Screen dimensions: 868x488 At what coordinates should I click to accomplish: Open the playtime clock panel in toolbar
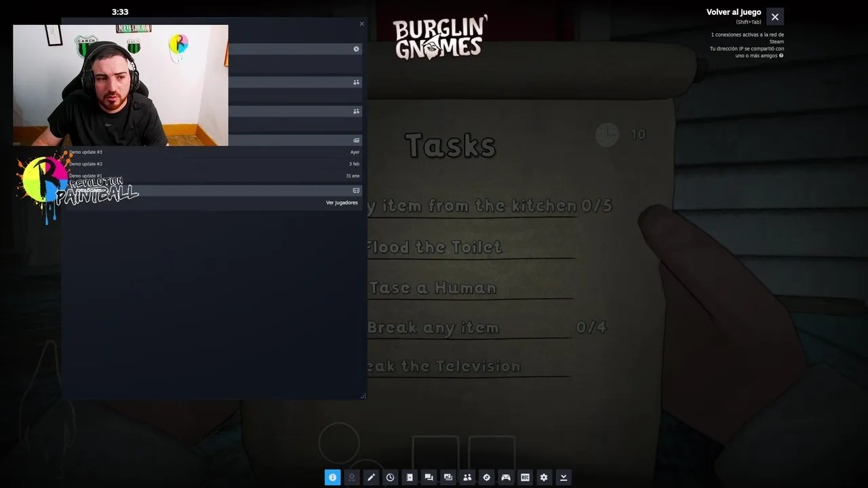[x=390, y=477]
